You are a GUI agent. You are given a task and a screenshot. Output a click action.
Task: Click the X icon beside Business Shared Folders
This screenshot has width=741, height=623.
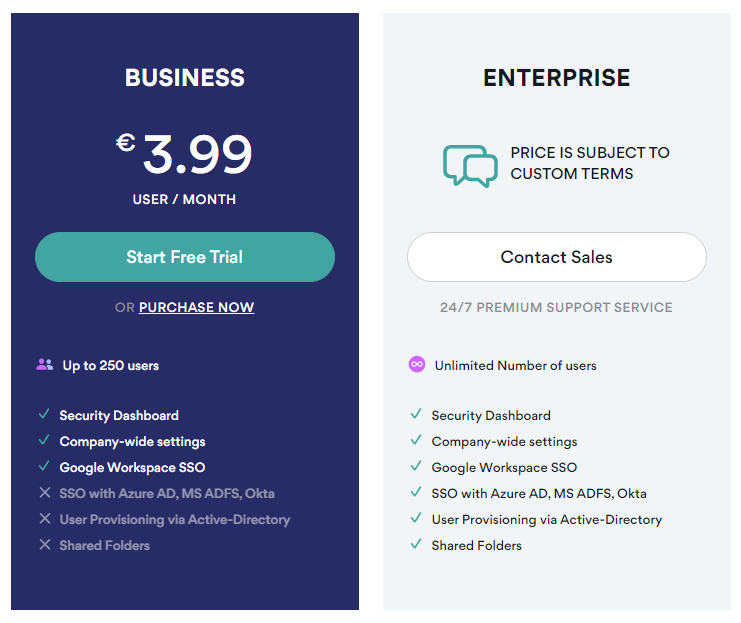click(45, 545)
